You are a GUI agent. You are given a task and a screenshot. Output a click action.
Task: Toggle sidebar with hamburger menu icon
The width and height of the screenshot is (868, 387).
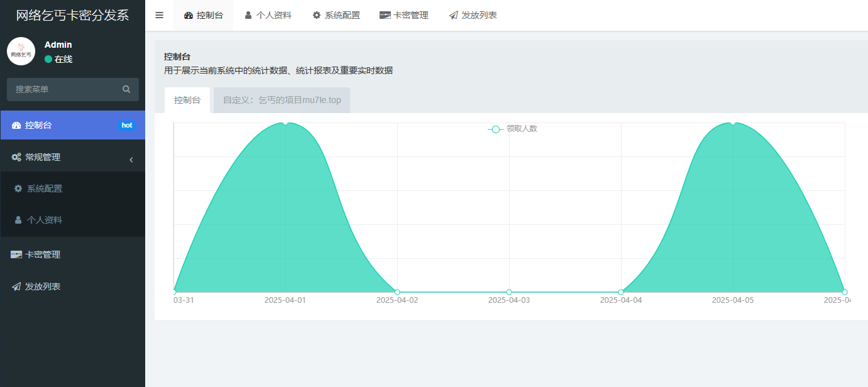(x=159, y=15)
